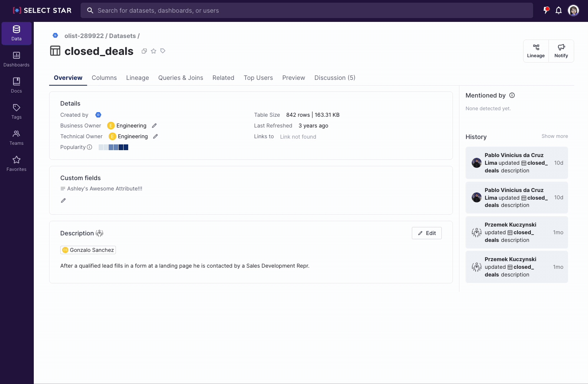Open the user profile avatar
This screenshot has width=588, height=384.
click(x=573, y=10)
